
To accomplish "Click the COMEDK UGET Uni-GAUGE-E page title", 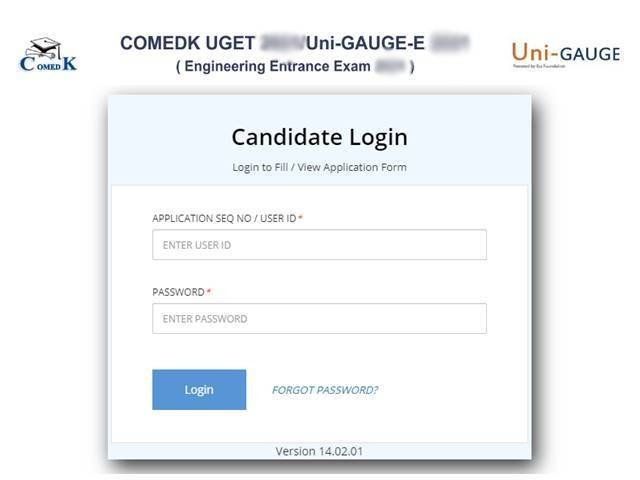I will [295, 44].
